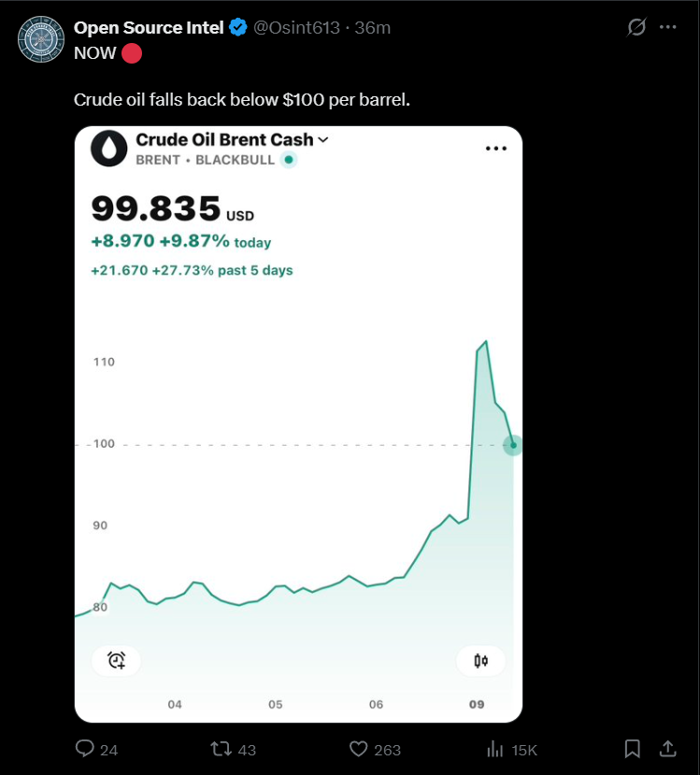Screen dimensions: 700x775
Task: Click the current price marker dot
Action: click(x=513, y=445)
